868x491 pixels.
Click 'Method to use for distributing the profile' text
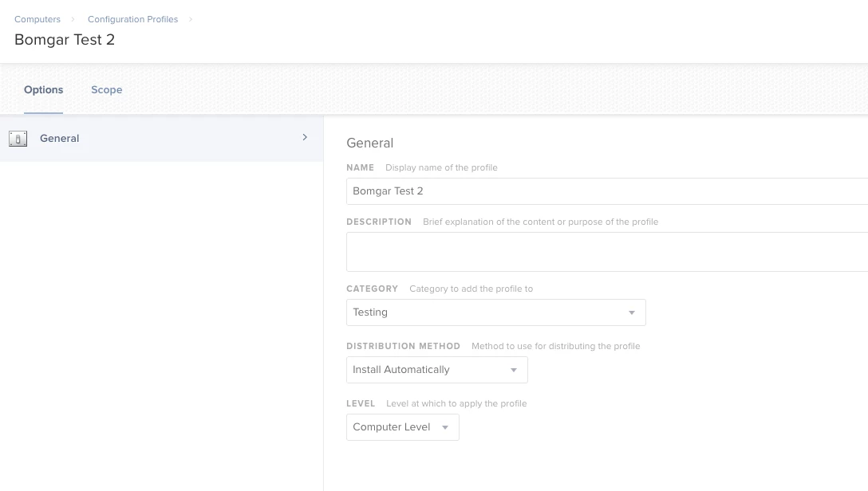(x=556, y=346)
